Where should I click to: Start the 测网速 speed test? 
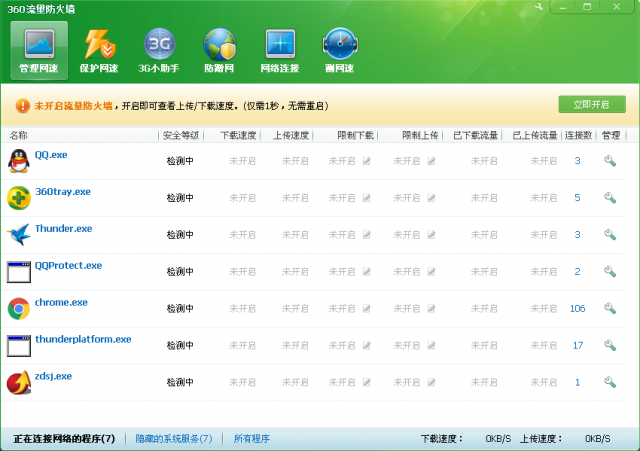[x=340, y=52]
